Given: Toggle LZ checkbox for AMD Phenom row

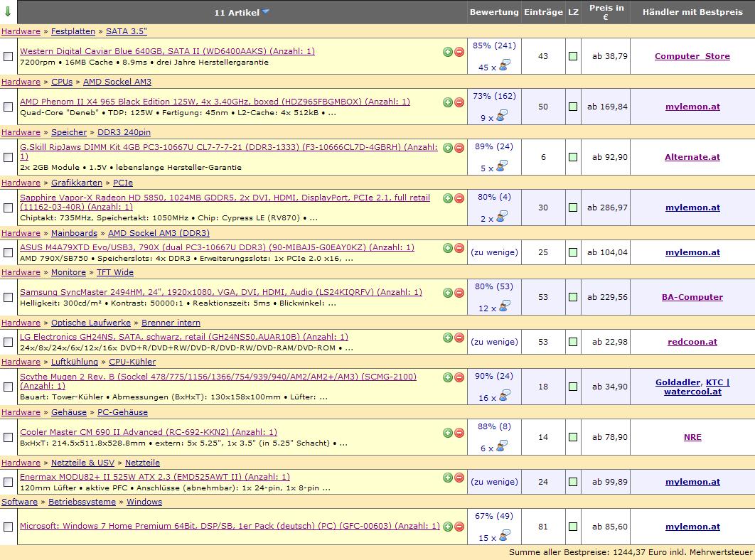Looking at the screenshot, I should tap(573, 107).
